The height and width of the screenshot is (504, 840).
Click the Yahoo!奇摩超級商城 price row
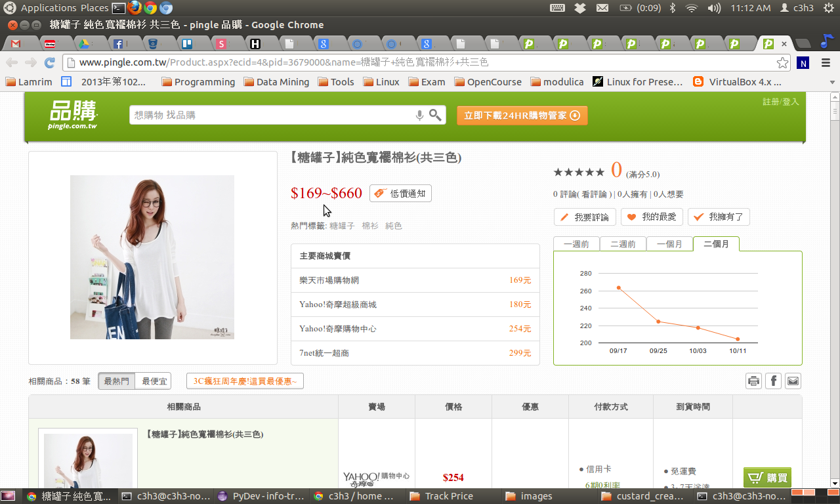pyautogui.click(x=415, y=304)
